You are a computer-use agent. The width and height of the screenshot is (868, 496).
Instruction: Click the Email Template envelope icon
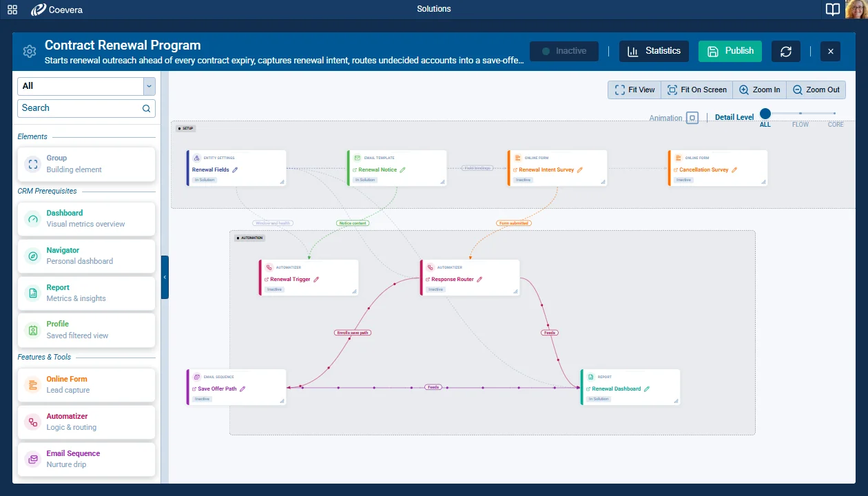tap(357, 158)
